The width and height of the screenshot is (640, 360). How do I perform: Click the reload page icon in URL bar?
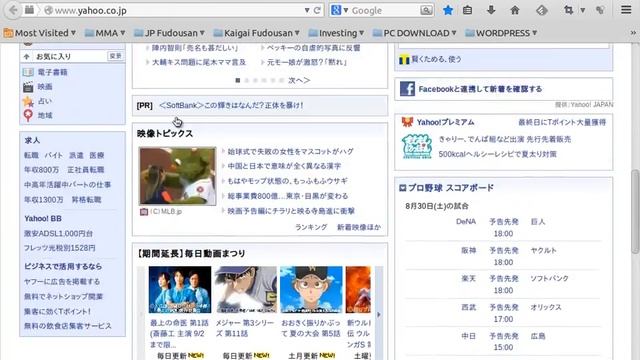pyautogui.click(x=317, y=11)
